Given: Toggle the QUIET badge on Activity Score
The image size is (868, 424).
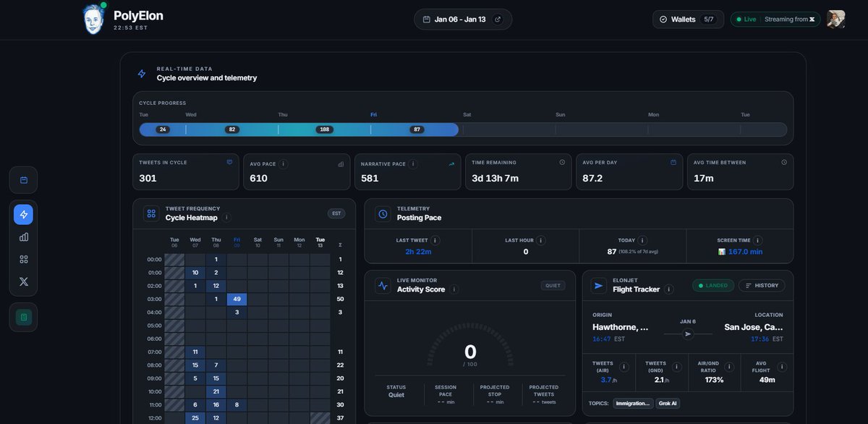Looking at the screenshot, I should pos(553,285).
